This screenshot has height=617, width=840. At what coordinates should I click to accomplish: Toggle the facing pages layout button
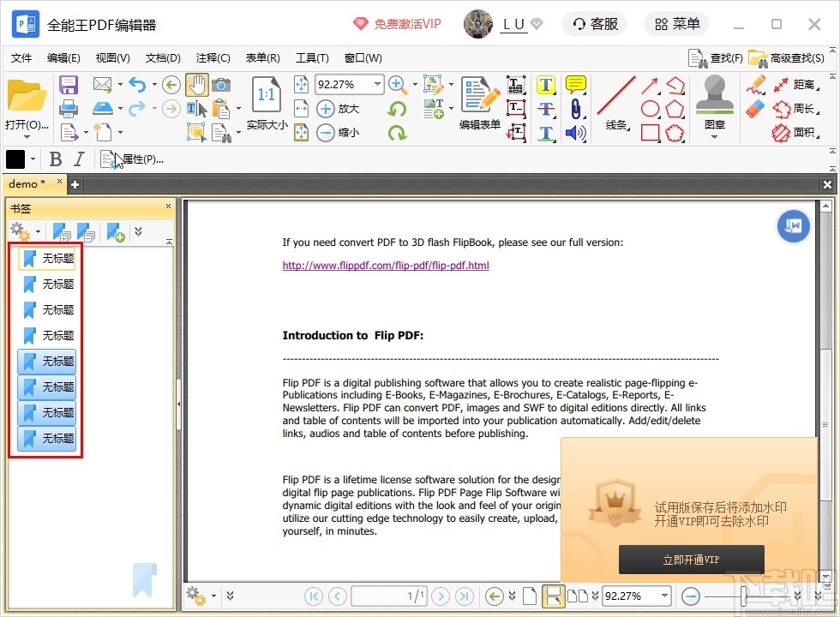pos(578,596)
